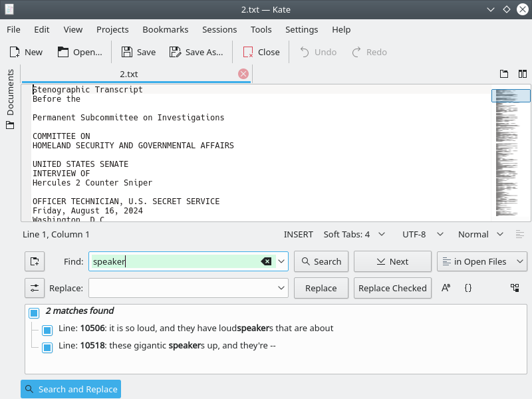Viewport: 532px width, 399px height.
Task: Click the expand results tree icon
Action: [515, 288]
